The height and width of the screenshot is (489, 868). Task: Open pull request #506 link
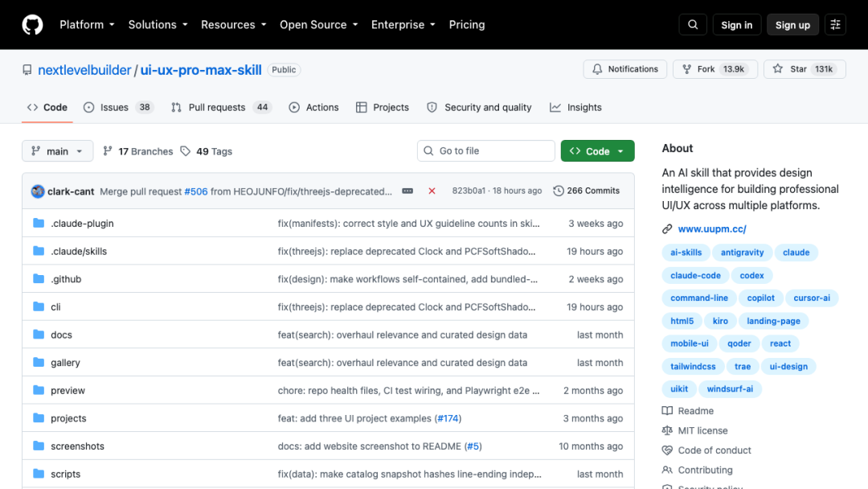196,191
